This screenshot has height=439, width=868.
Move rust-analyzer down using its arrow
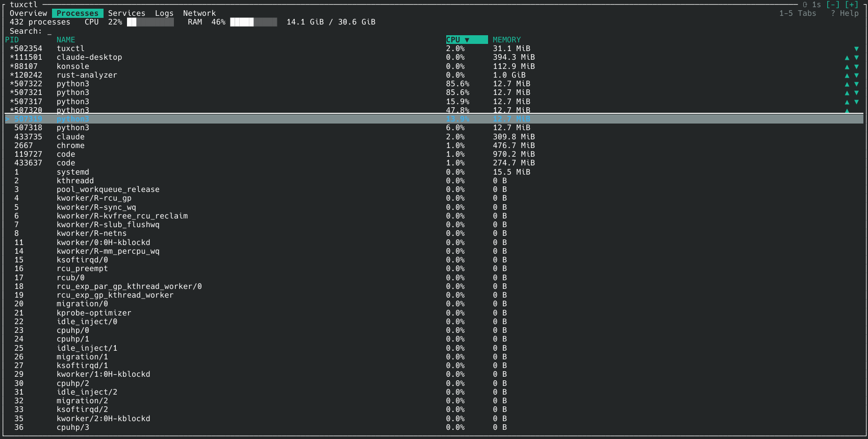click(856, 75)
